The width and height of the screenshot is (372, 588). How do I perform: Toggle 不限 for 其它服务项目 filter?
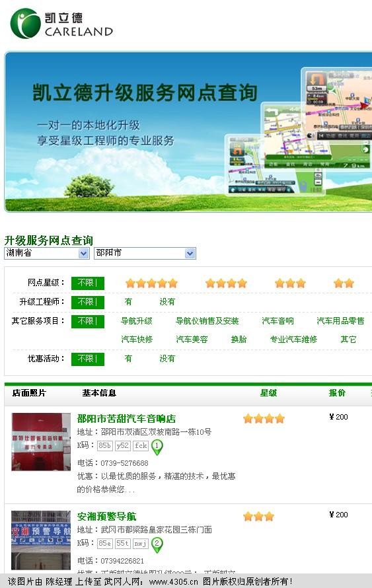click(88, 321)
